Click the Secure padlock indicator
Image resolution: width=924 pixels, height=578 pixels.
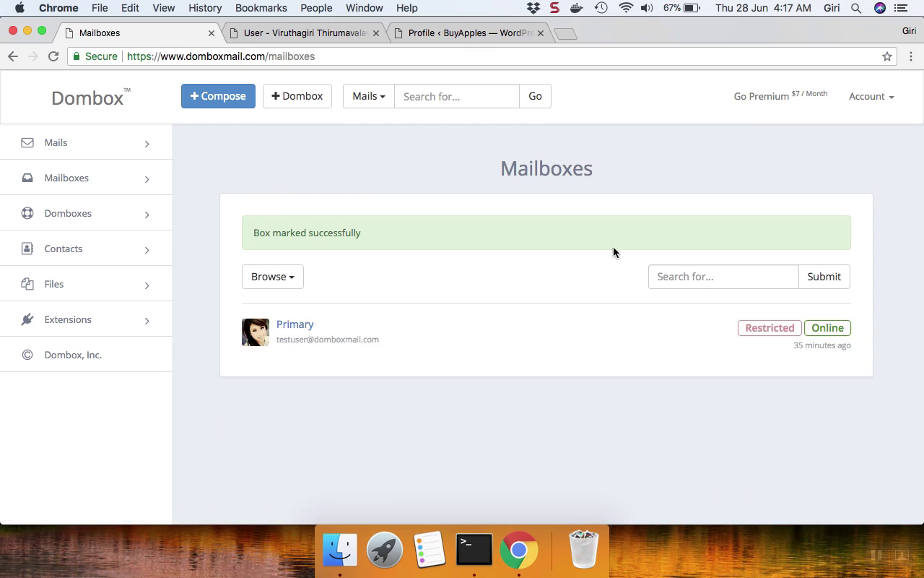point(95,56)
